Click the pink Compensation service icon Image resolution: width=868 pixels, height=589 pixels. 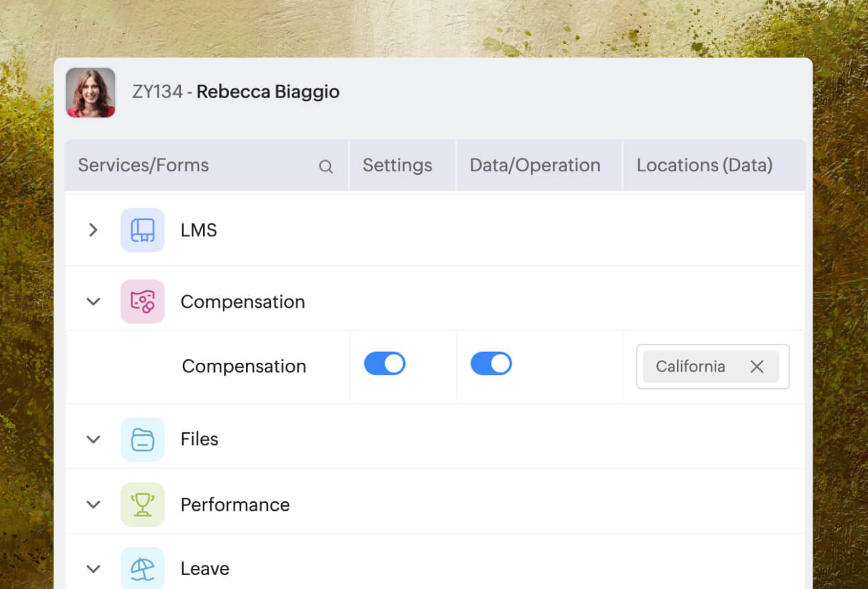point(143,302)
